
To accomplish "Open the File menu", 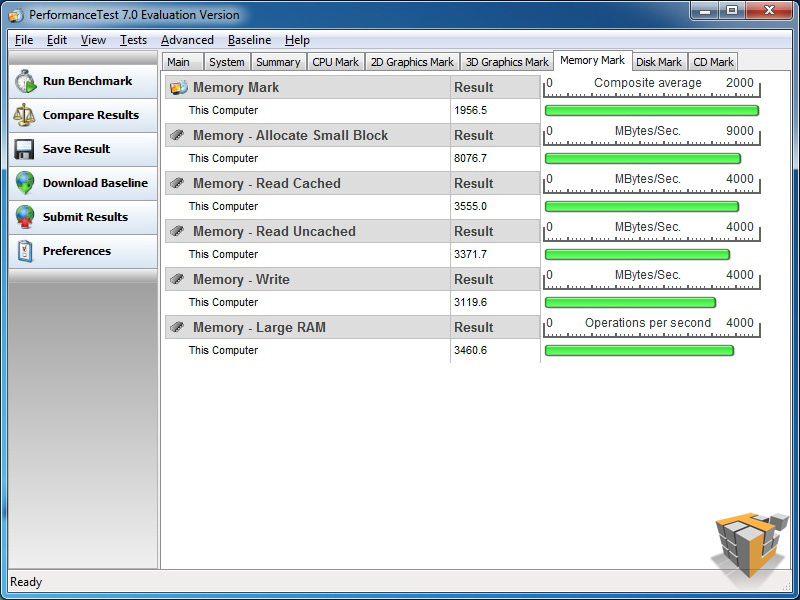I will (24, 40).
